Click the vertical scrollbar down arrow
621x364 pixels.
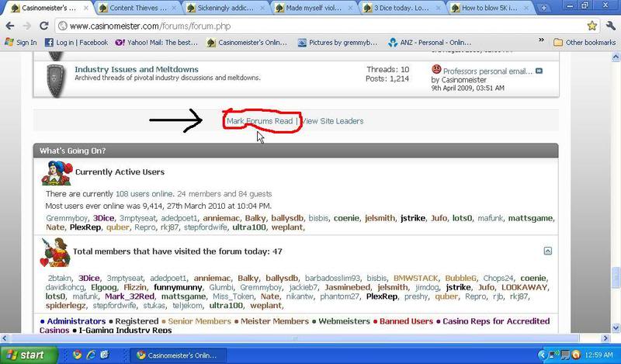click(x=616, y=328)
